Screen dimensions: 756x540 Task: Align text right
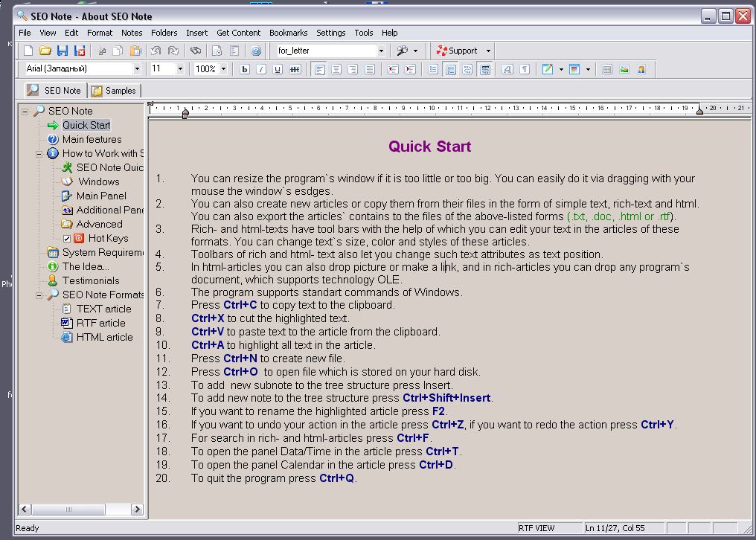(x=353, y=69)
